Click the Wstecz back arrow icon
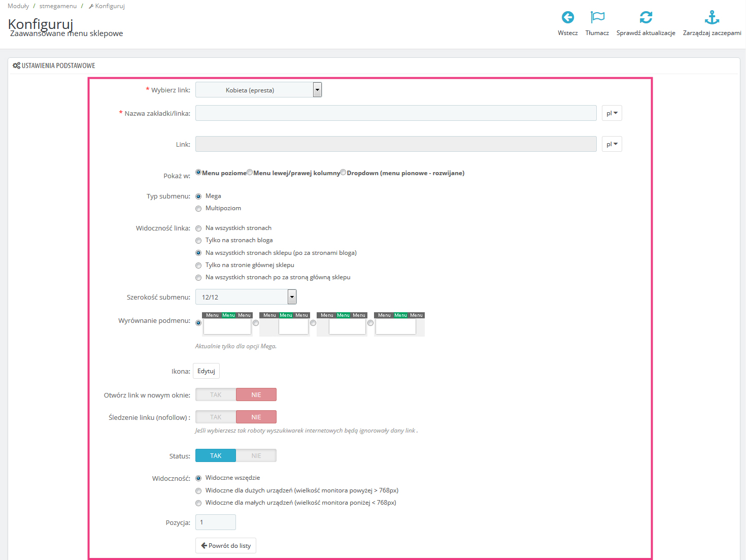Viewport: 746px width, 560px height. [x=567, y=18]
